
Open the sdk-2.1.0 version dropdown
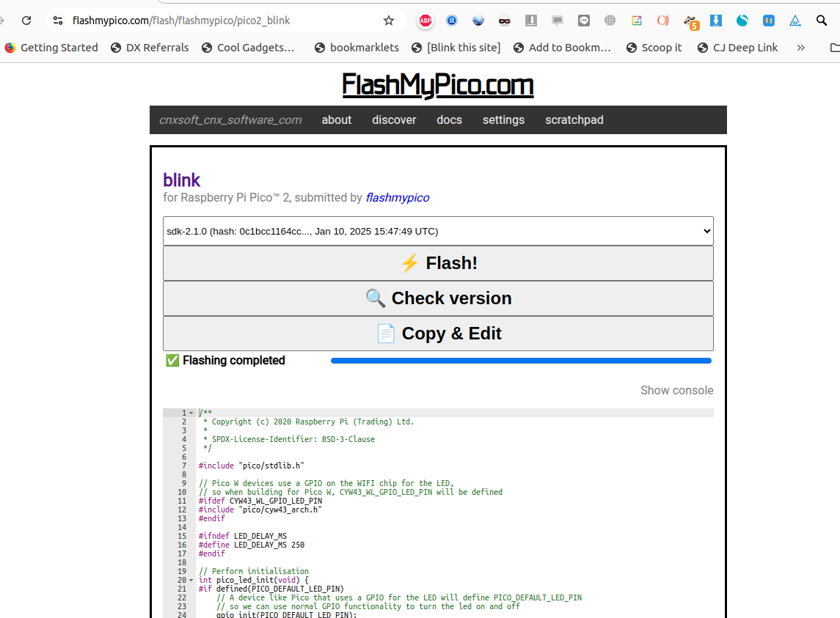(438, 232)
